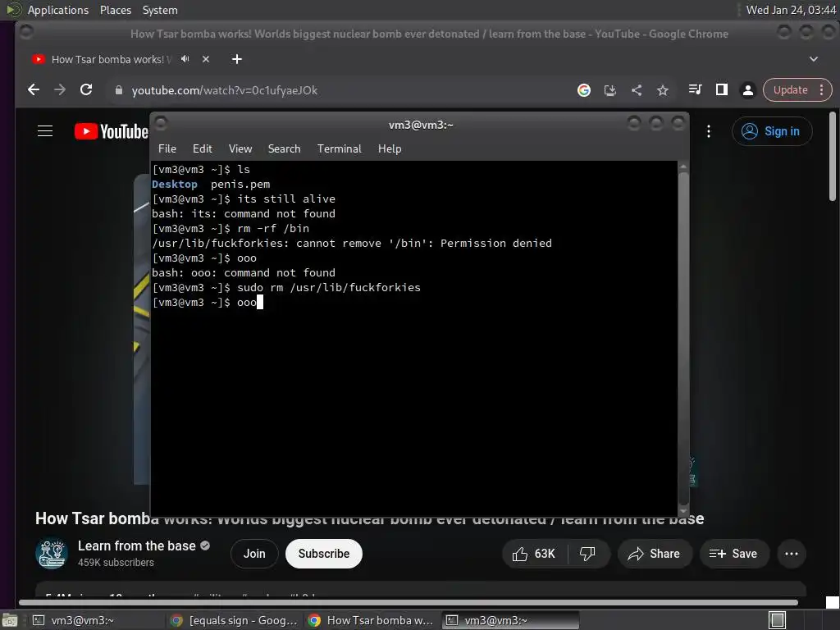
Task: Open the terminal Help menu
Action: [390, 148]
